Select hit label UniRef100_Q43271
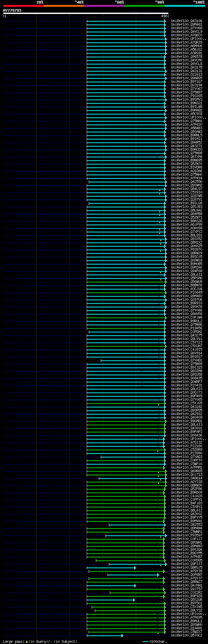Viewport: 208px width, 644px height. pyautogui.click(x=187, y=146)
